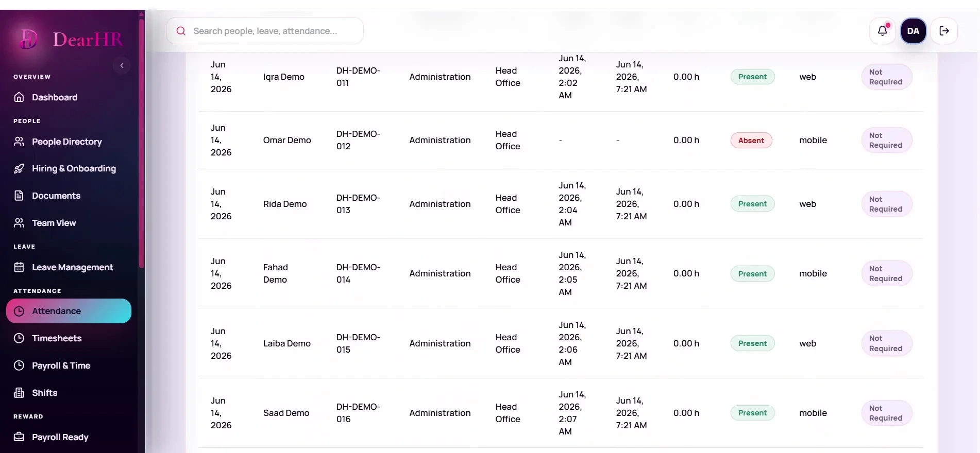Click the DearHR logo icon
Screen dimensions: 980x453
coord(29,39)
